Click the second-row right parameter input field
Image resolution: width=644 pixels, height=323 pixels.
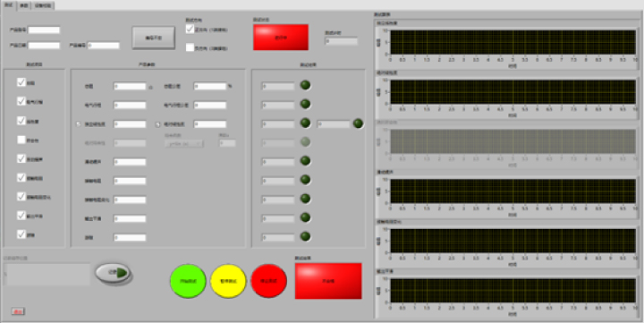210,106
